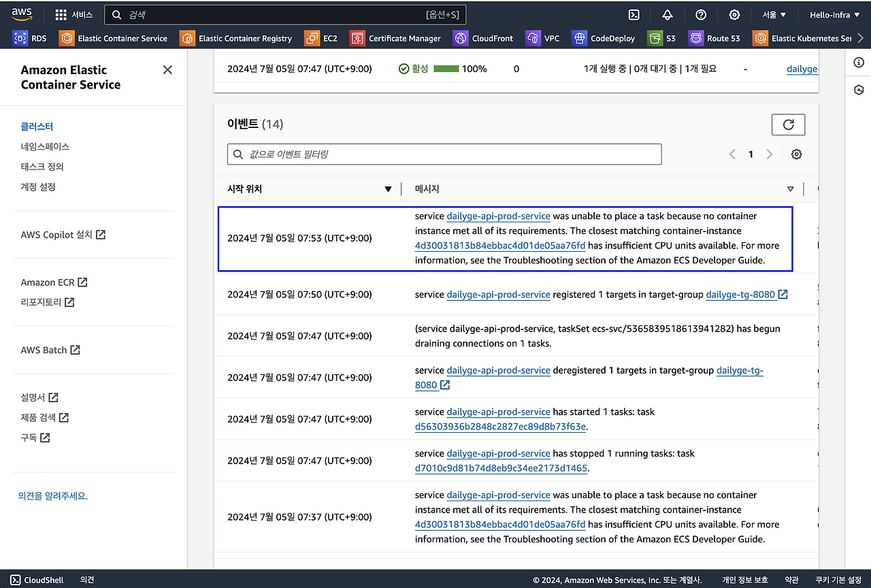The height and width of the screenshot is (588, 871).
Task: Open container-instance 4d30031813b link in 07:37 event
Action: pyautogui.click(x=500, y=524)
